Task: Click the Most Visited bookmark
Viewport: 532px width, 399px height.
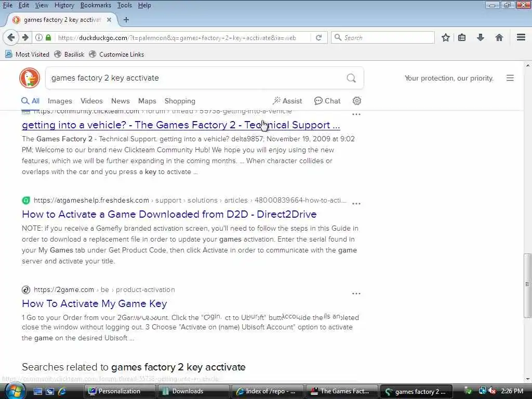Action: tap(28, 54)
